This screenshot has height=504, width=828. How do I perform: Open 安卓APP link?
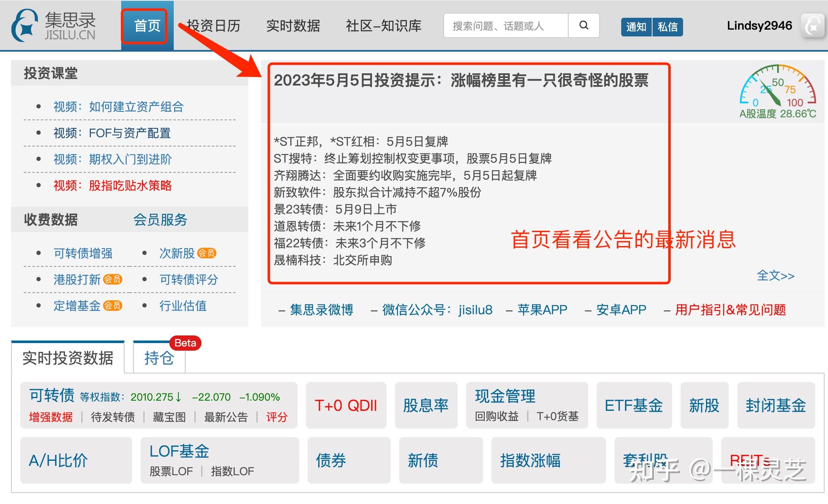621,310
